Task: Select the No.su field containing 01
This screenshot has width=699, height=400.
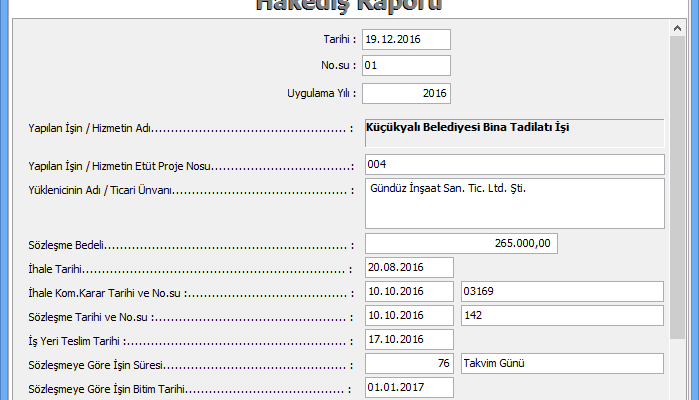Action: pyautogui.click(x=406, y=66)
